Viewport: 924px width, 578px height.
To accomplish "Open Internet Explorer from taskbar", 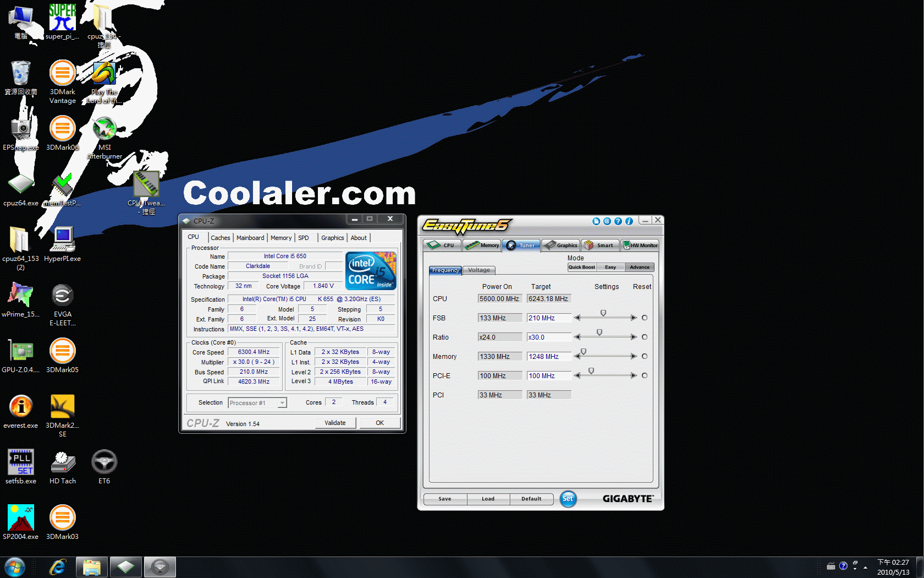I will tap(57, 567).
